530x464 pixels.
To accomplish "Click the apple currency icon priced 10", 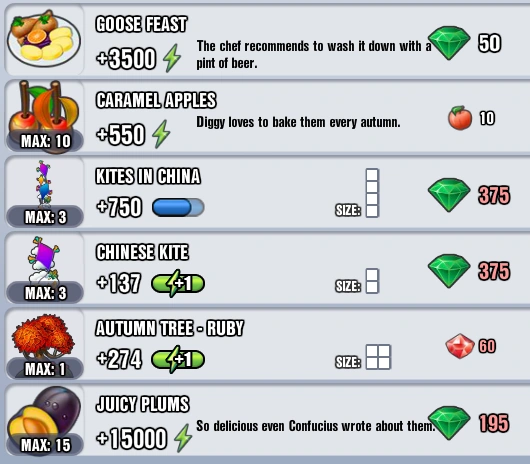I will click(x=460, y=118).
